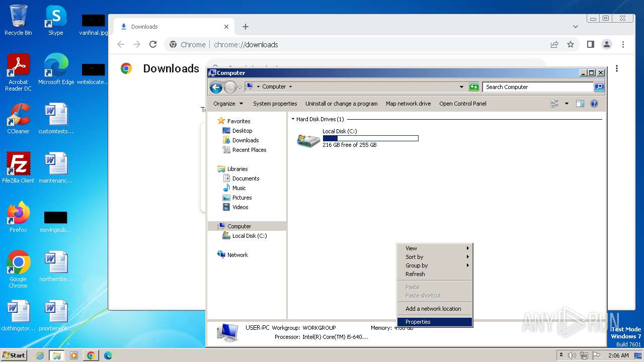The width and height of the screenshot is (644, 362).
Task: Expand the address bar history dropdown
Action: tap(462, 86)
